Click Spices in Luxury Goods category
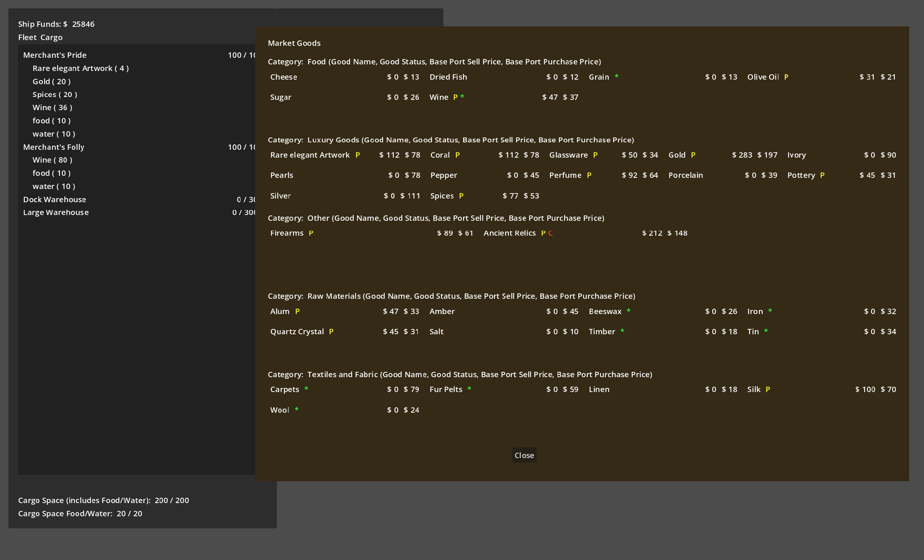 pyautogui.click(x=442, y=196)
